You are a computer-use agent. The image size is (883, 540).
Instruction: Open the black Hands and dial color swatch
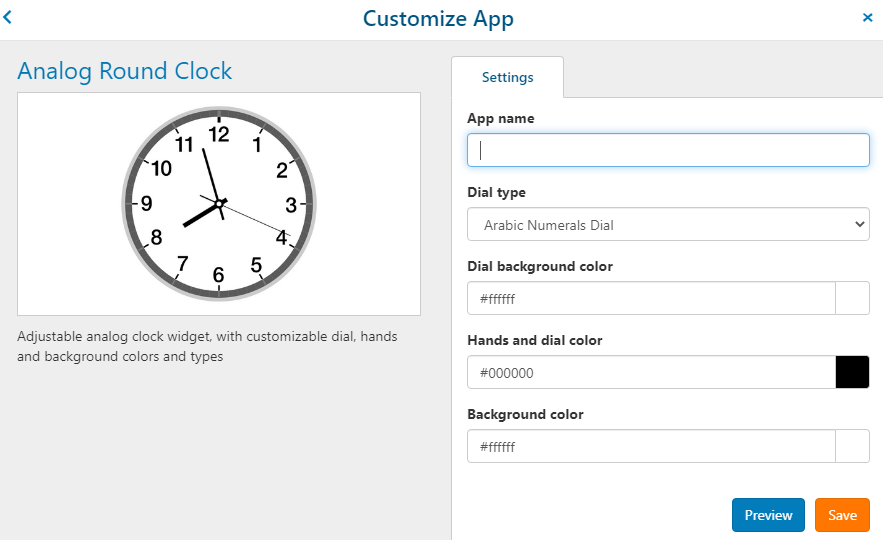click(853, 372)
